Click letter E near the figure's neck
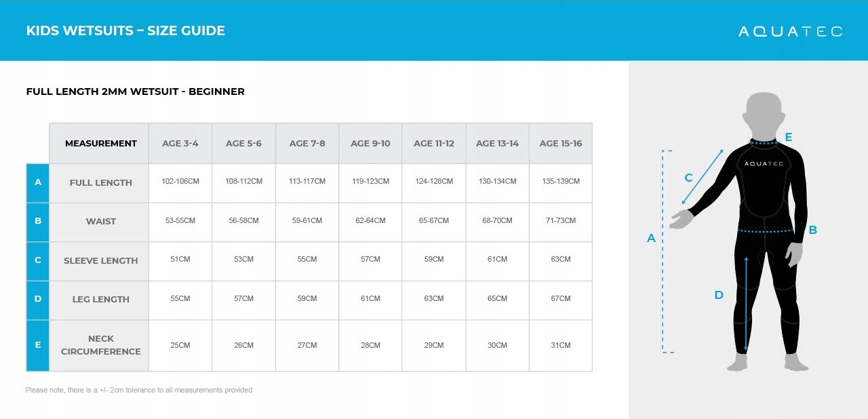 pos(788,138)
